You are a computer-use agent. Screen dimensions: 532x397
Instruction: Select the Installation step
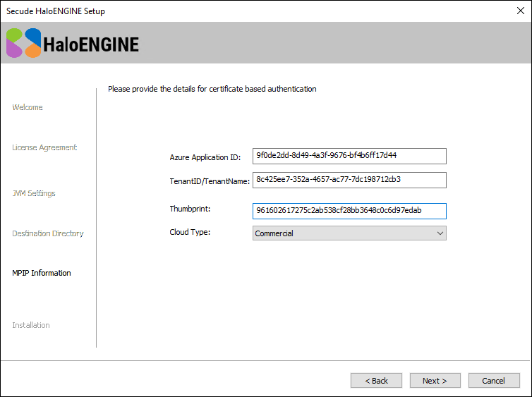(31, 325)
